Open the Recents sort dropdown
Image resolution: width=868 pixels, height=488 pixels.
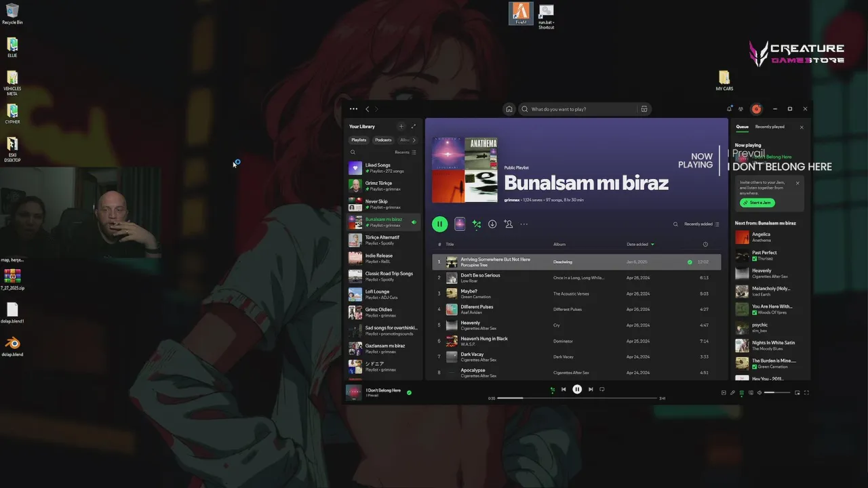(406, 152)
